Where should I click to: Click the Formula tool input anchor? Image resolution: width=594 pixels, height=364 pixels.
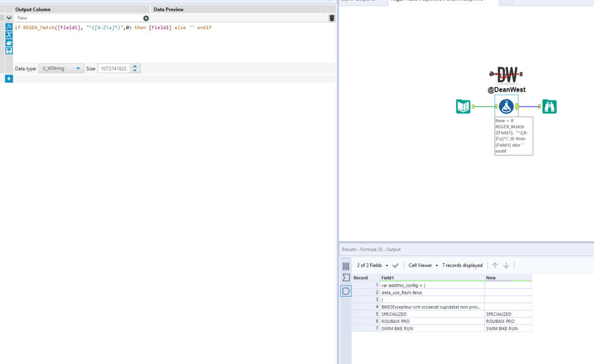coord(496,107)
